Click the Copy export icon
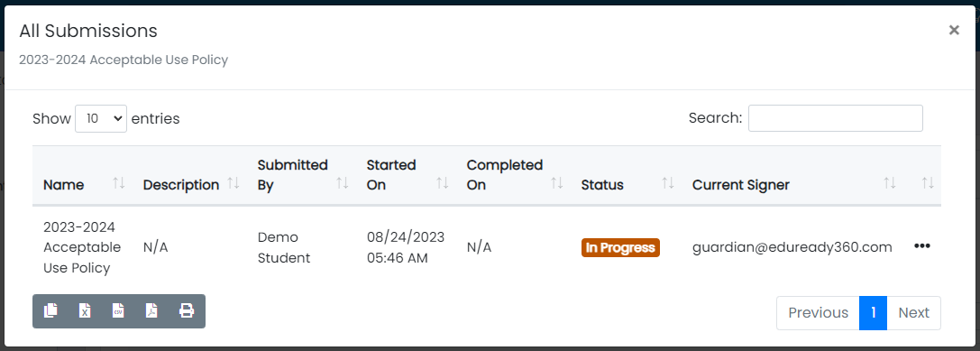This screenshot has width=980, height=351. click(51, 310)
